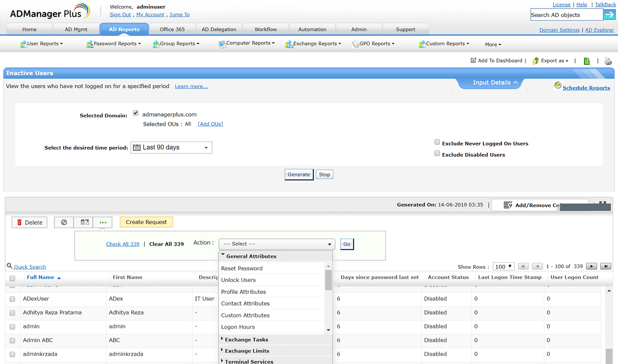This screenshot has height=364, width=618.
Task: Click the printer icon
Action: click(608, 61)
